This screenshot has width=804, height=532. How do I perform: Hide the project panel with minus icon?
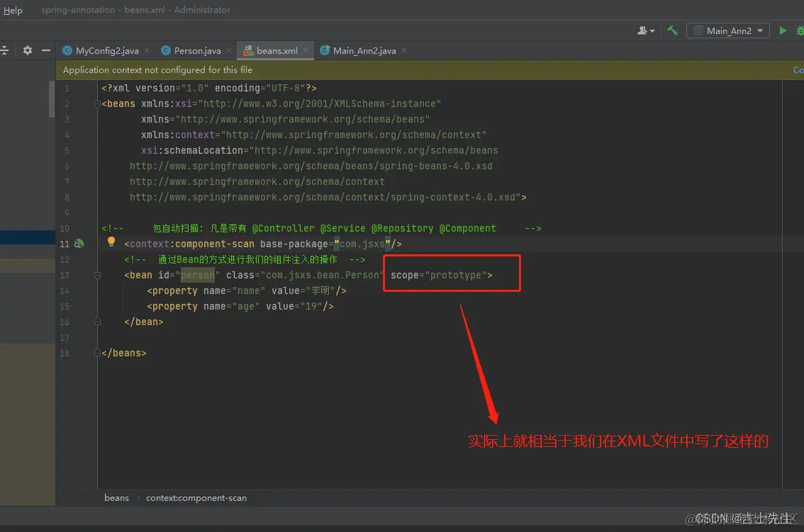[45, 50]
